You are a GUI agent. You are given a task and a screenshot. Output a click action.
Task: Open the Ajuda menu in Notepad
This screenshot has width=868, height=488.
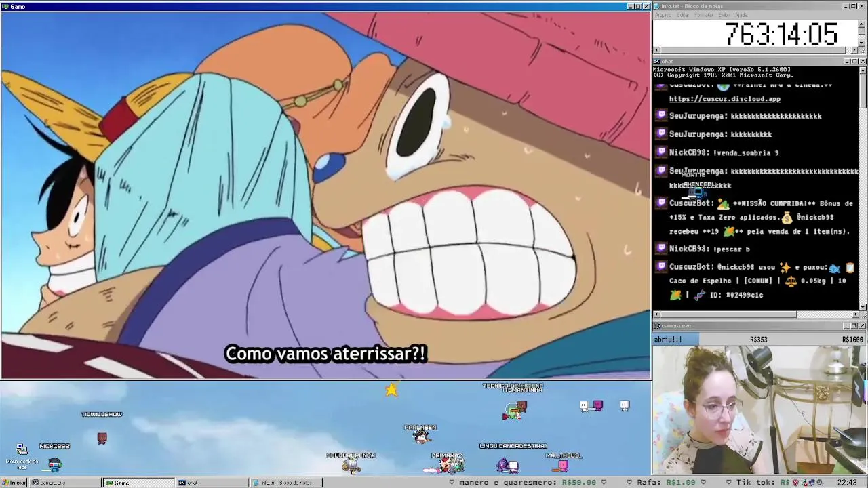tap(741, 15)
